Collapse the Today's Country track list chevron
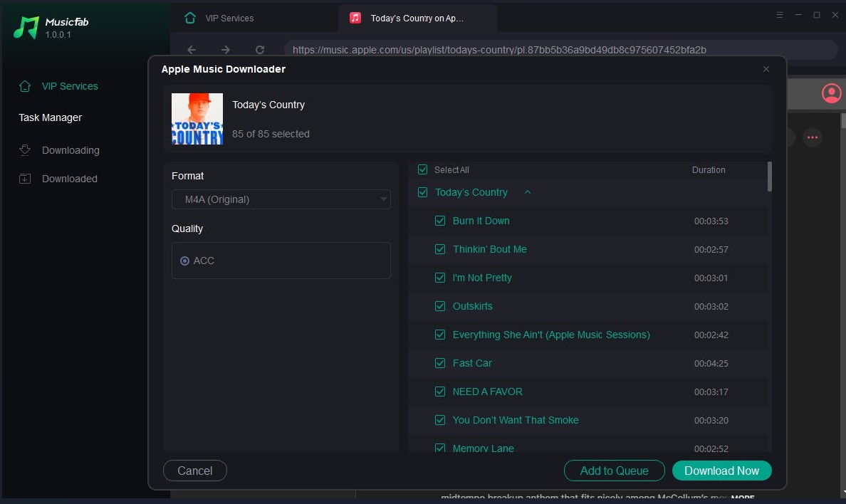 point(528,192)
